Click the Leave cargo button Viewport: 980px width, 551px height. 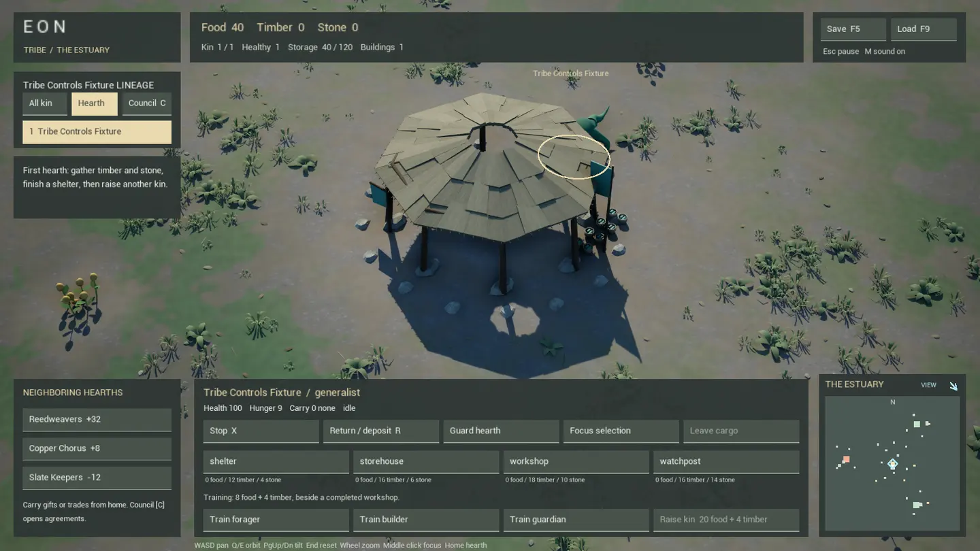(741, 431)
